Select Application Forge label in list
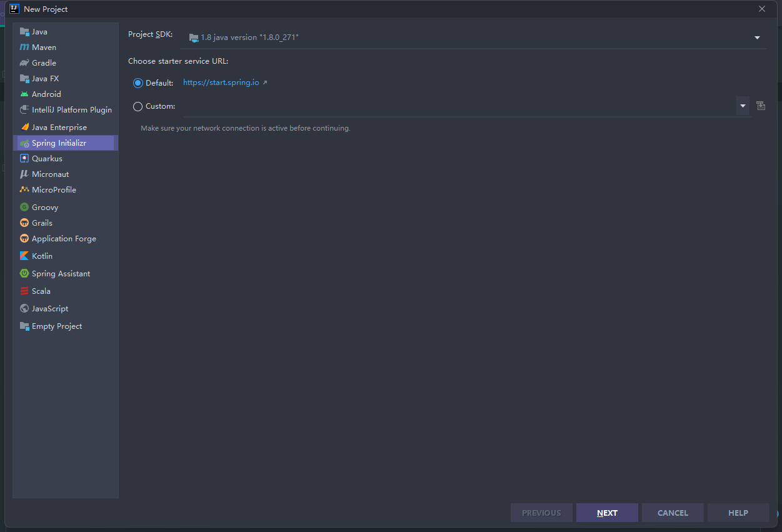782x532 pixels. [x=64, y=239]
